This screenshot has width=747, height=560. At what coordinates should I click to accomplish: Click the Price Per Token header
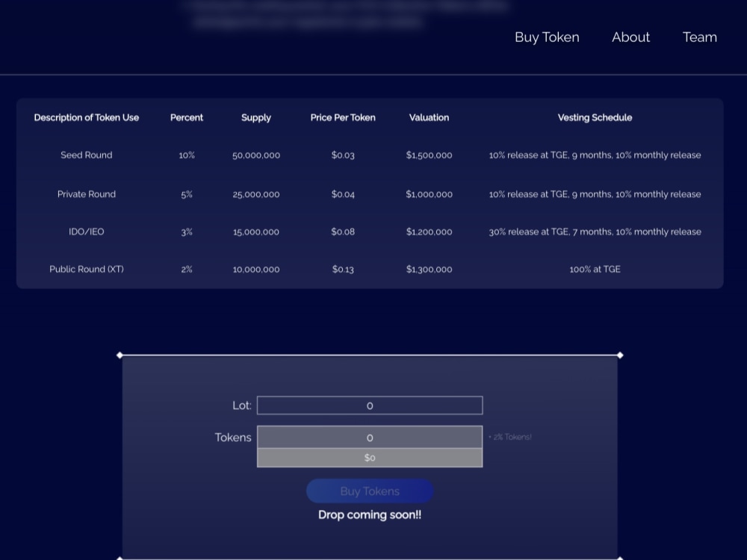click(343, 118)
